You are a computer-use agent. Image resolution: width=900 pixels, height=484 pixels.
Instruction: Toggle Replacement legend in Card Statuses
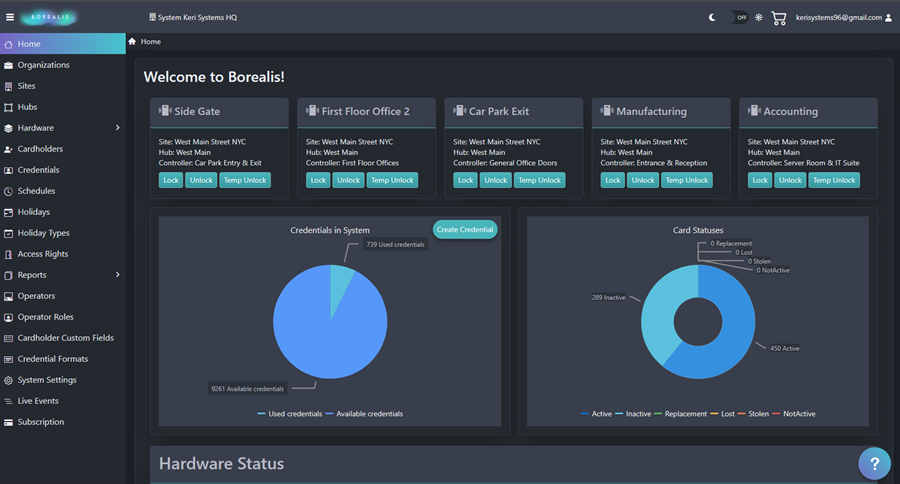681,414
